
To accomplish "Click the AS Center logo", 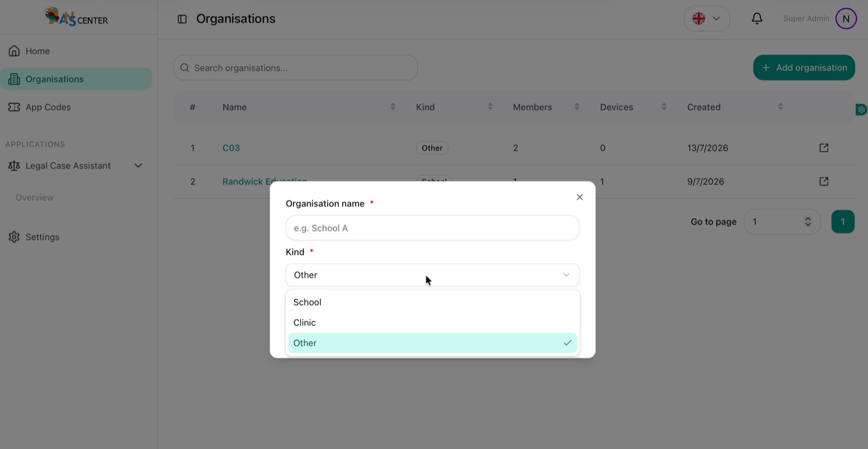I will 76,17.
